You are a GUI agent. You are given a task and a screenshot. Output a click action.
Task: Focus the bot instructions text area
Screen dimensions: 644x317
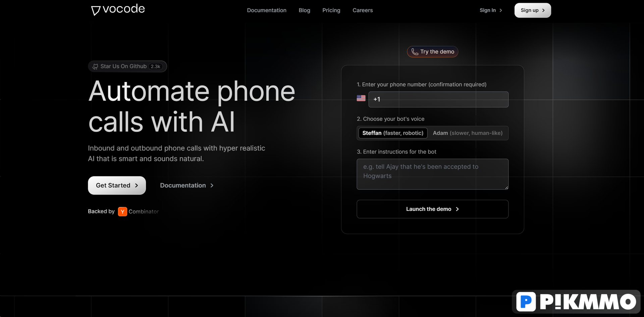click(x=432, y=174)
